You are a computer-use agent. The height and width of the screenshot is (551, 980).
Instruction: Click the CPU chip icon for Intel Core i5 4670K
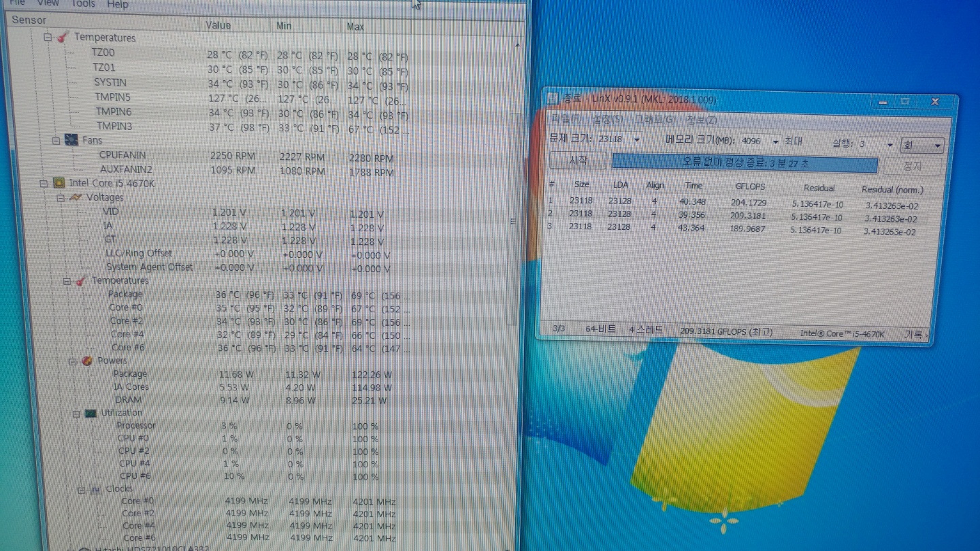59,183
